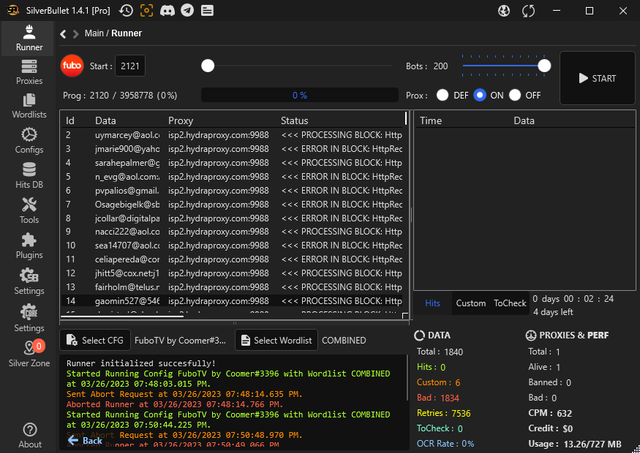Click the Start position input field
The image size is (640, 453).
[129, 66]
